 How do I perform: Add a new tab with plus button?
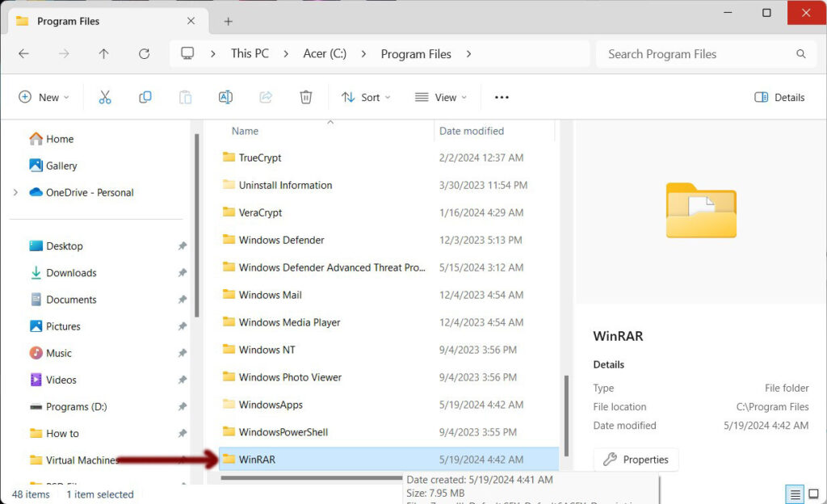pos(228,21)
